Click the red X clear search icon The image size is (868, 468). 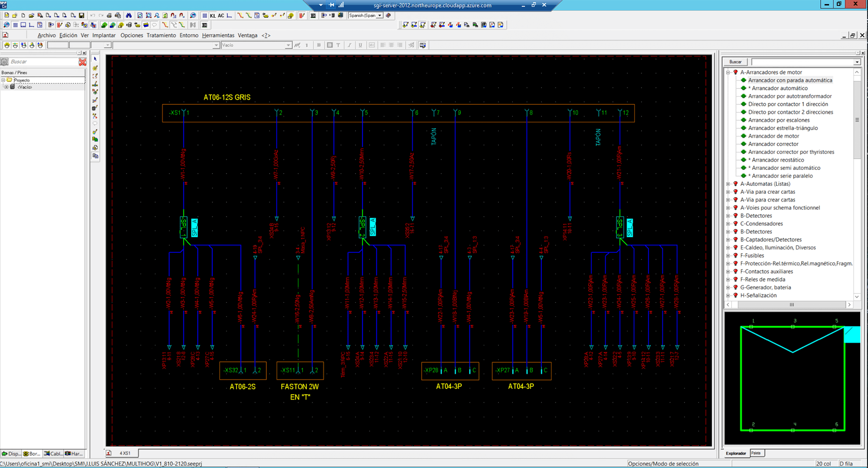coord(82,62)
